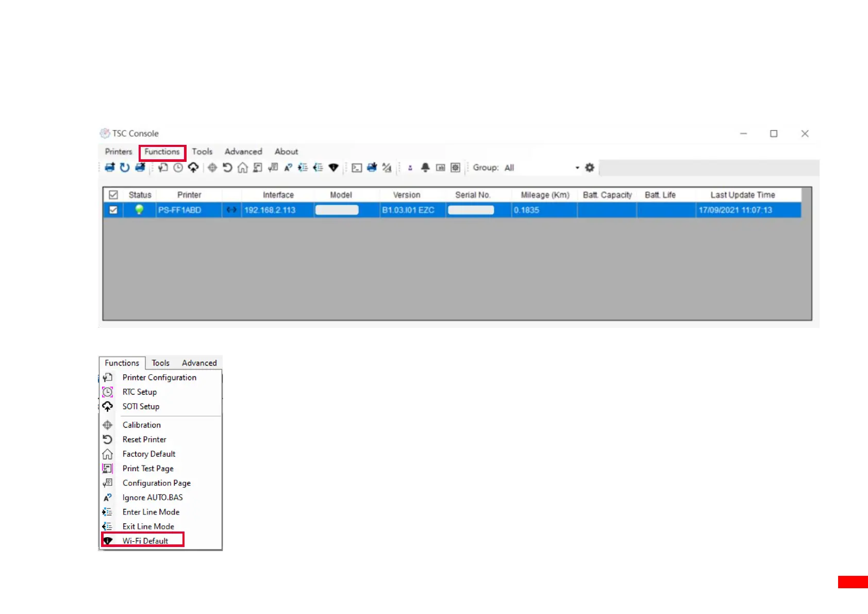This screenshot has height=614, width=868.
Task: Choose Ignore AUTO.BAS from the menu
Action: pos(153,497)
